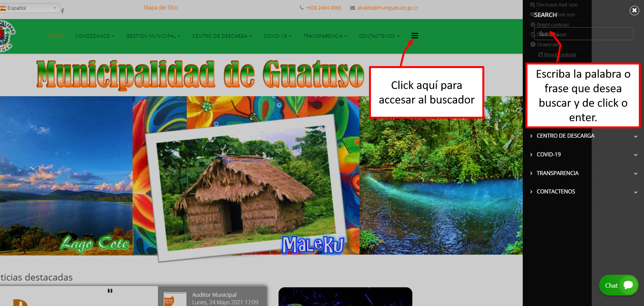Expand TRANSPARENCIA side menu item
This screenshot has width=644, height=306.
(583, 173)
